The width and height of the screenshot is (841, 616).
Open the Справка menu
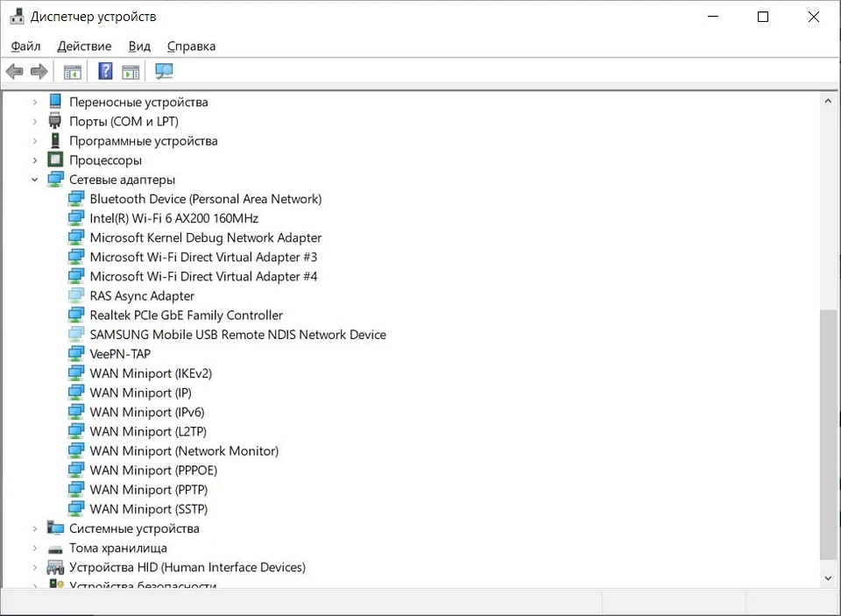tap(191, 46)
